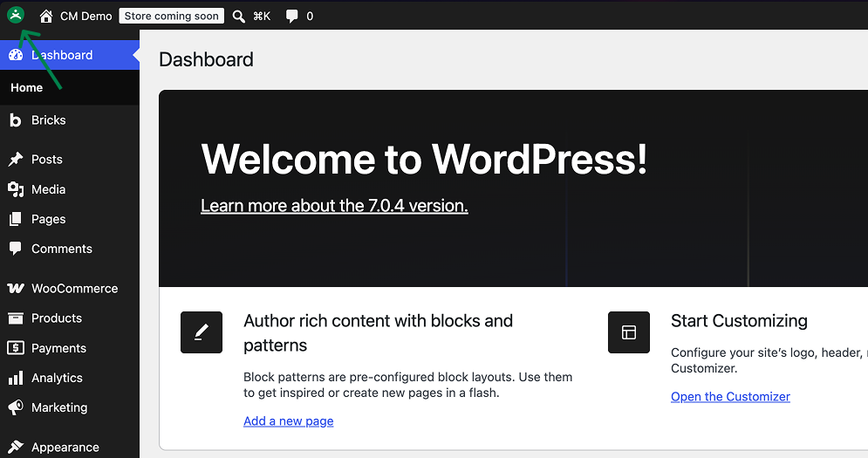Click the Marketing megaphone icon
868x458 pixels.
pyautogui.click(x=16, y=407)
